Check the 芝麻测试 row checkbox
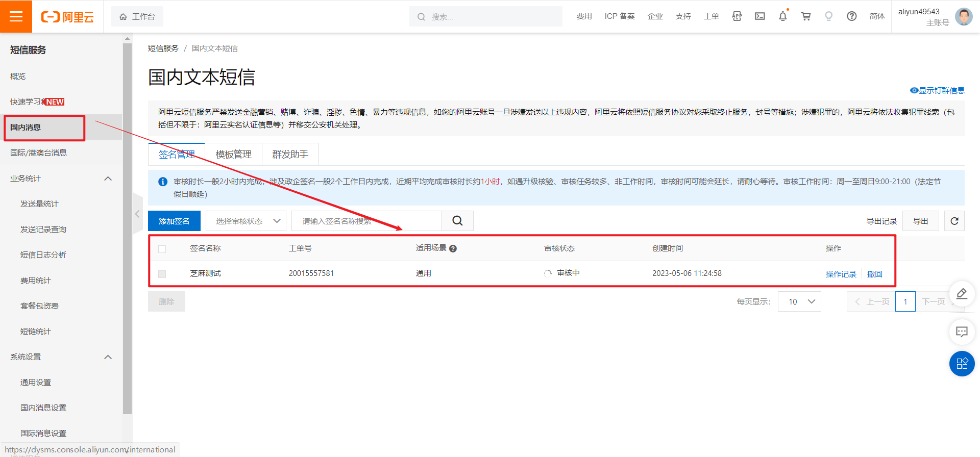 (162, 274)
